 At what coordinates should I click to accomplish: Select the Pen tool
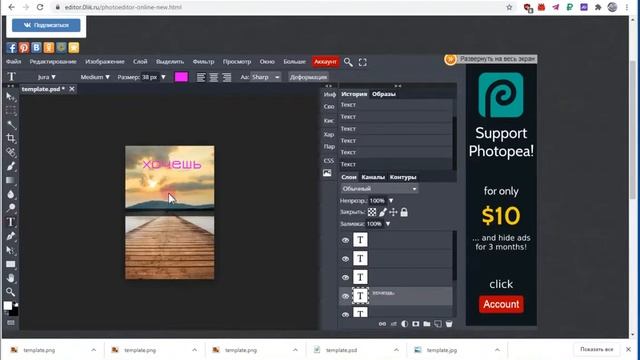(11, 236)
